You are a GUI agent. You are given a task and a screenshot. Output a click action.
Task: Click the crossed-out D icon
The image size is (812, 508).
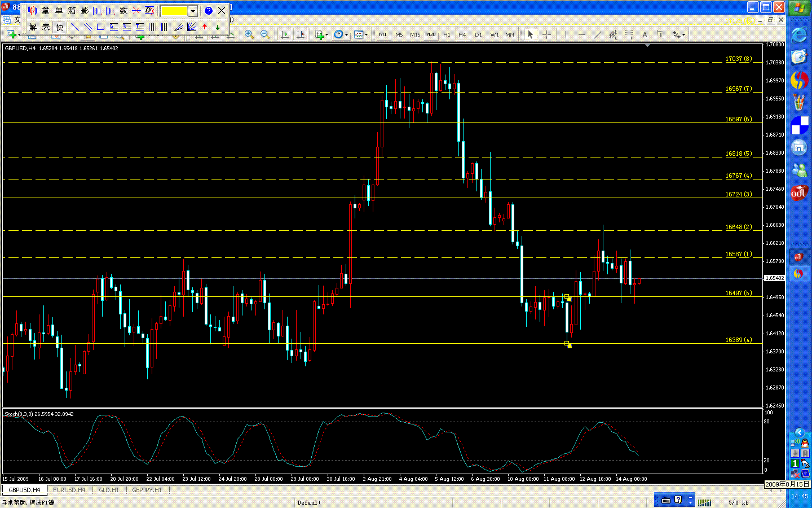149,11
